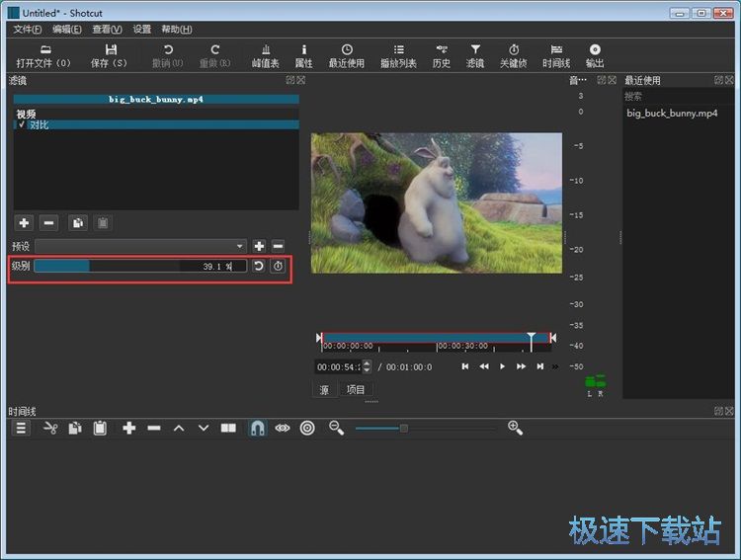Open the Settings menu

pos(141,30)
